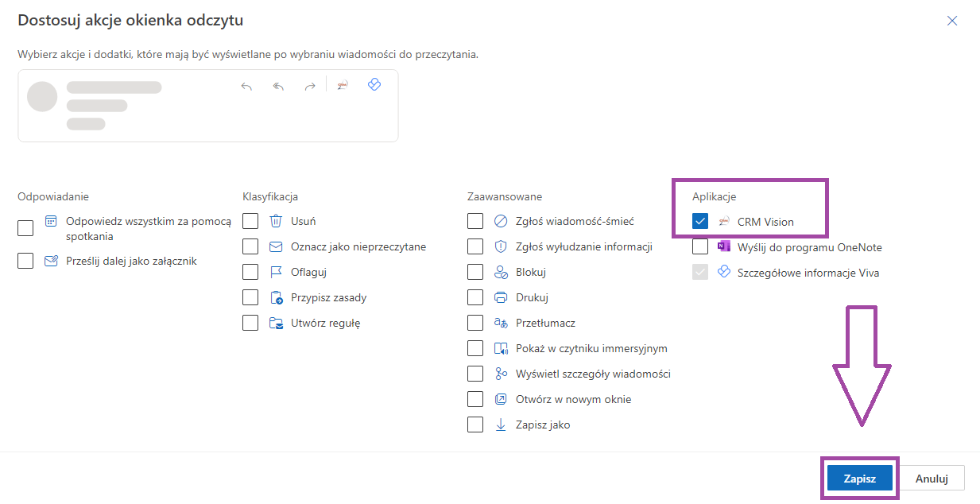
Task: Click the flag icon beside Oflaguj
Action: (276, 272)
